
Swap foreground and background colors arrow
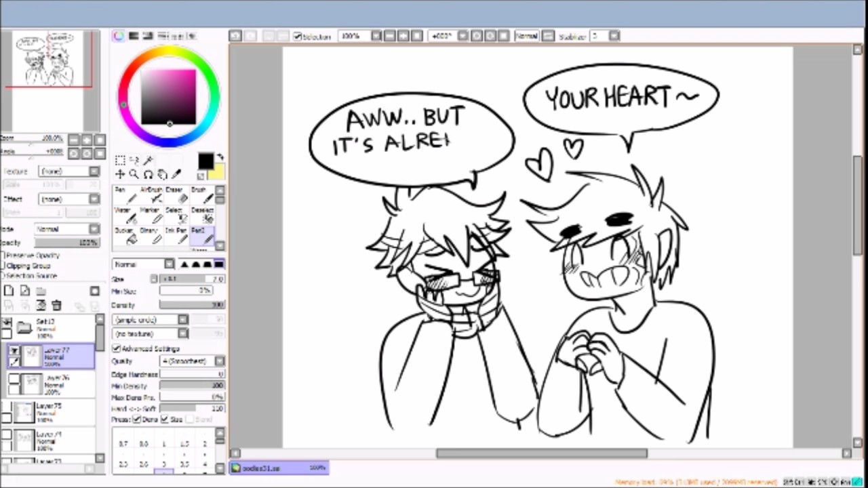(220, 158)
